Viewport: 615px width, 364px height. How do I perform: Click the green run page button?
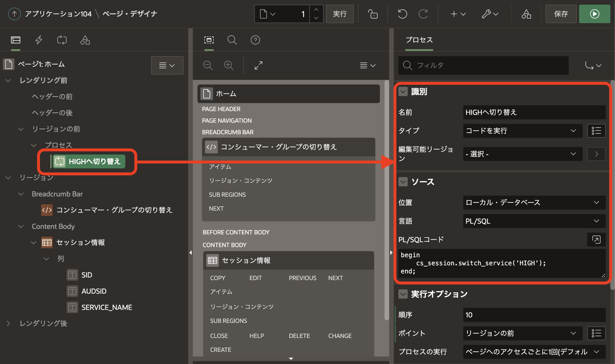point(594,14)
